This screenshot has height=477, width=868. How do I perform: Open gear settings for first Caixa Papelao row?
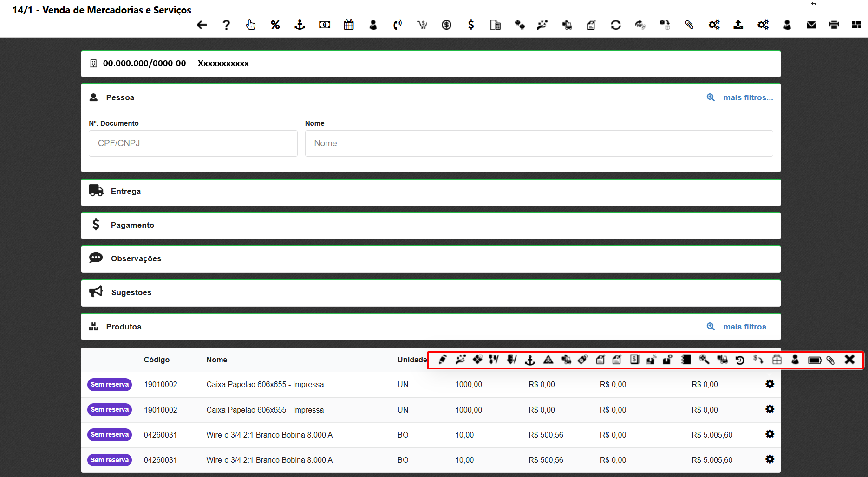(770, 384)
